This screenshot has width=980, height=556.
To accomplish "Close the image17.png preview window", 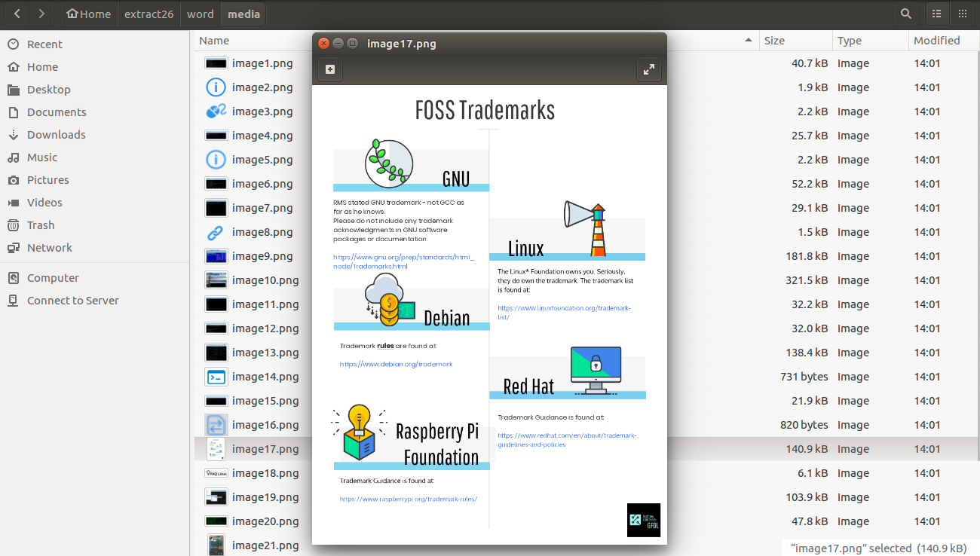I will tap(324, 44).
